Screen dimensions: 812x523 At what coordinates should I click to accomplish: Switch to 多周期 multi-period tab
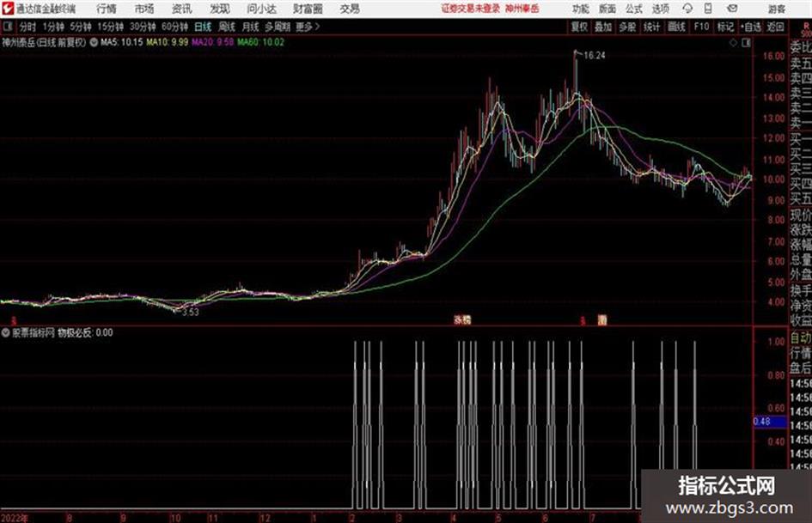click(x=278, y=27)
